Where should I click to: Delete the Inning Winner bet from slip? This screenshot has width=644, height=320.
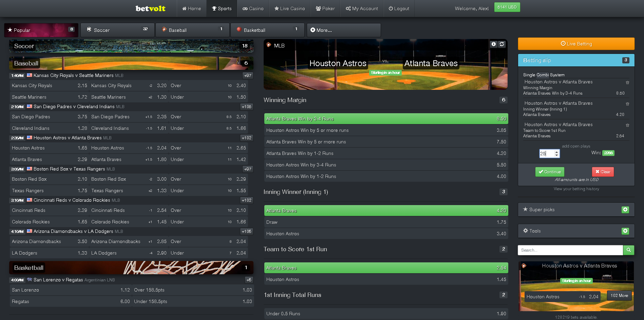point(627,104)
